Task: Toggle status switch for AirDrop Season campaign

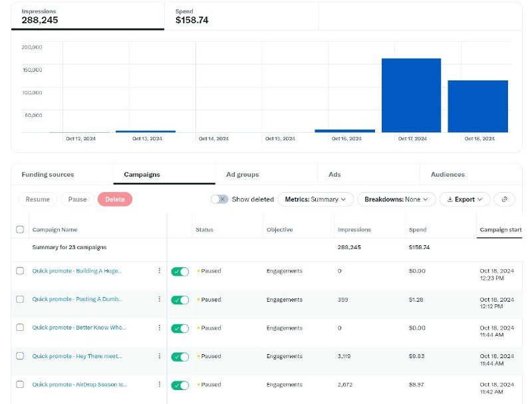Action: coord(180,385)
